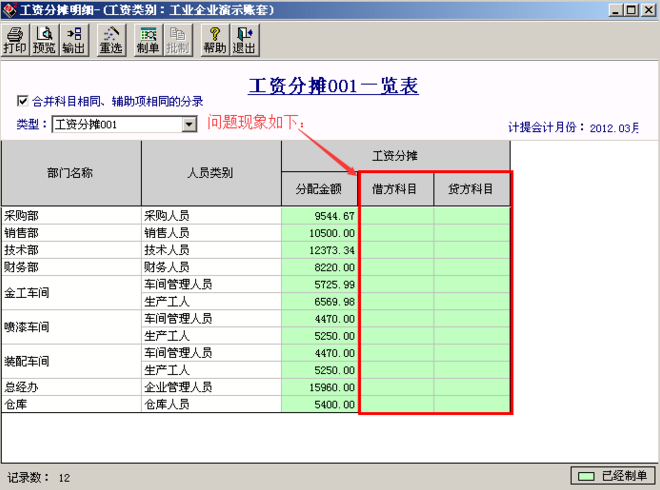Select the 贷方科目 column header
This screenshot has height=490, width=660.
point(472,189)
